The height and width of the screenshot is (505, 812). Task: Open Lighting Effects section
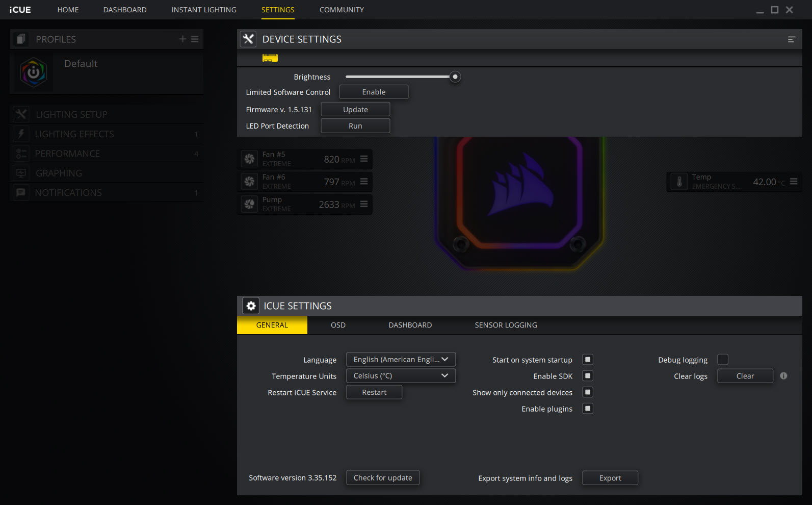click(107, 134)
